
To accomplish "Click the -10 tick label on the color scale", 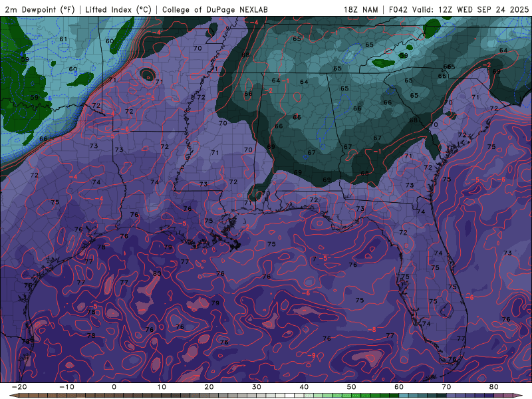I will coord(66,387).
